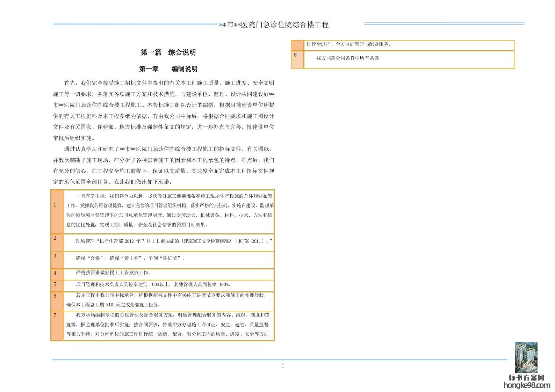Screen dimensions: 555x392
Task: Select the heading 第一章 编制说明
Action: (168, 69)
